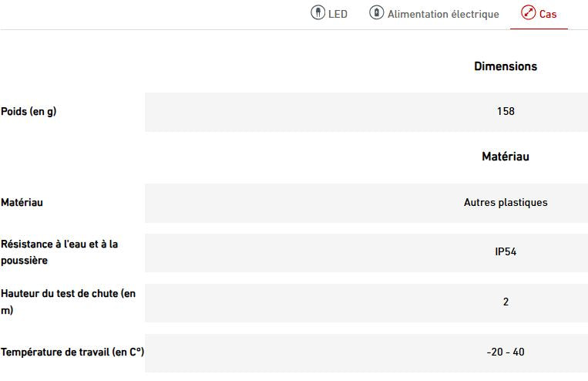The image size is (588, 381).
Task: Switch to the LED tab label
Action: pos(338,14)
